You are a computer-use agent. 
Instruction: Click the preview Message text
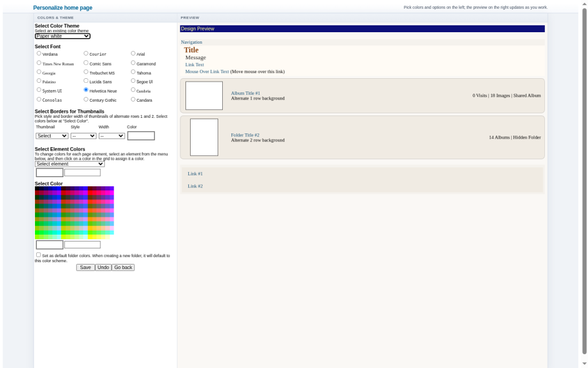196,57
